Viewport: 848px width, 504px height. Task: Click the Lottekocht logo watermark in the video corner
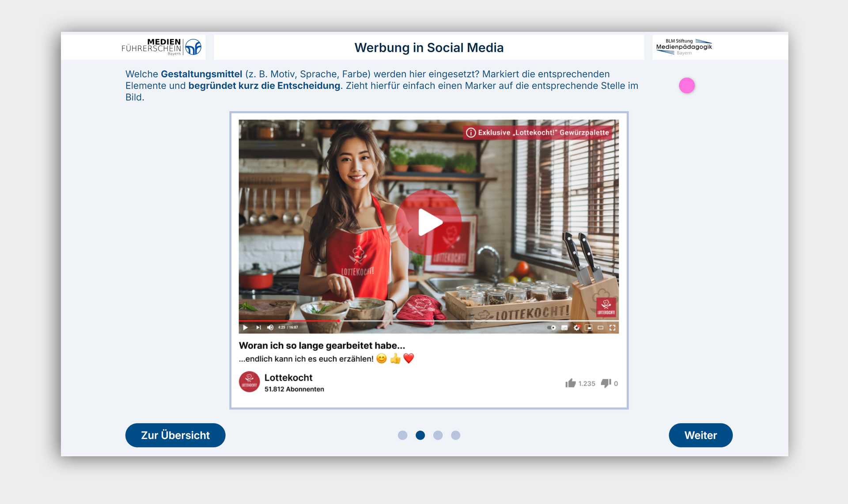(606, 307)
